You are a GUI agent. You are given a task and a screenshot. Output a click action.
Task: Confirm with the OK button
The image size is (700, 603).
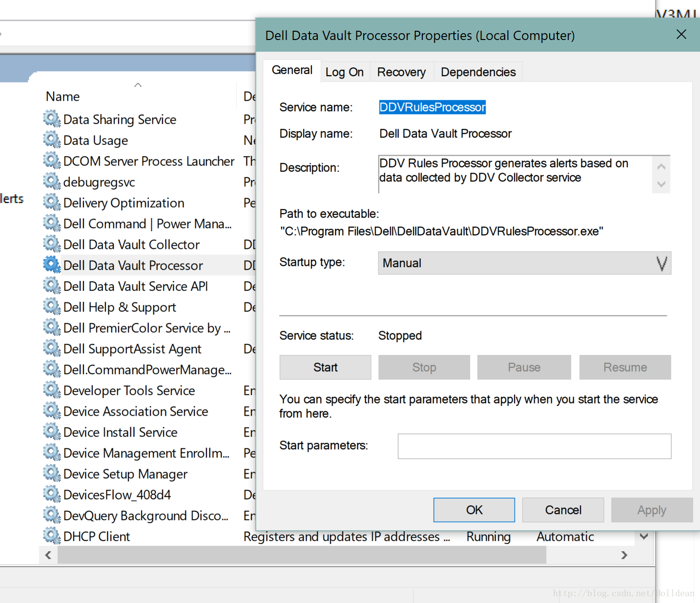(x=474, y=510)
